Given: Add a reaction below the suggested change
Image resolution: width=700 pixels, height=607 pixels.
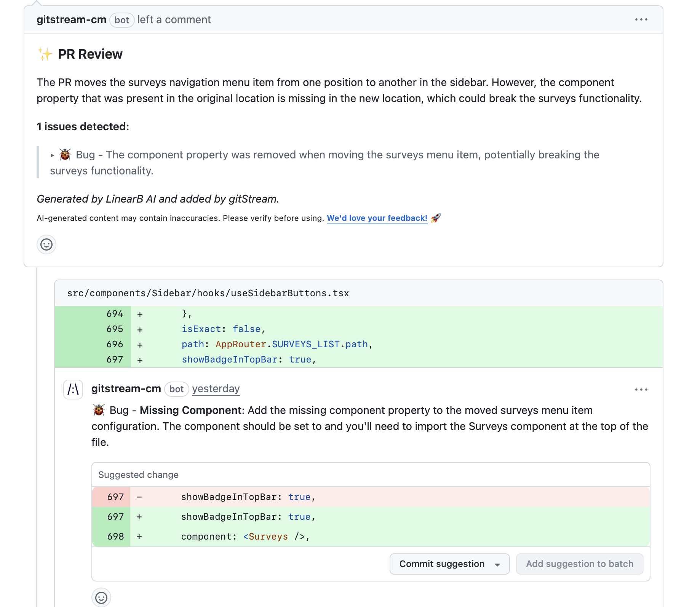Looking at the screenshot, I should (101, 597).
